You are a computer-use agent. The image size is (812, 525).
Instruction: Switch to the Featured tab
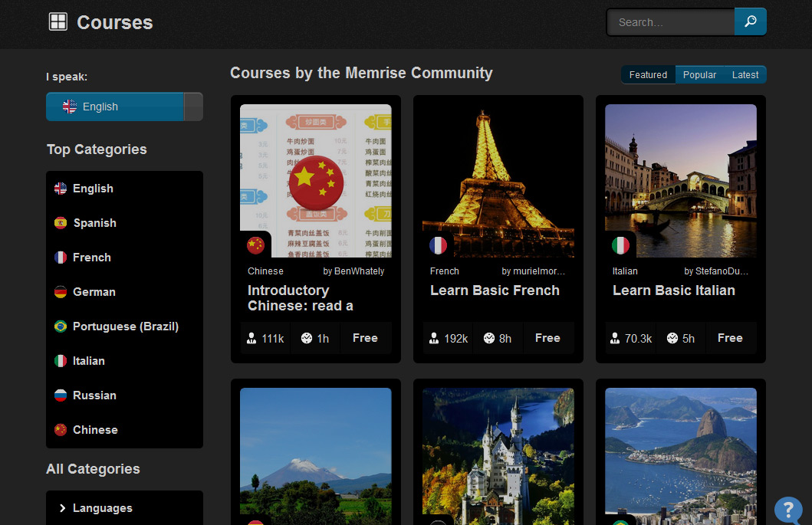[x=648, y=74]
